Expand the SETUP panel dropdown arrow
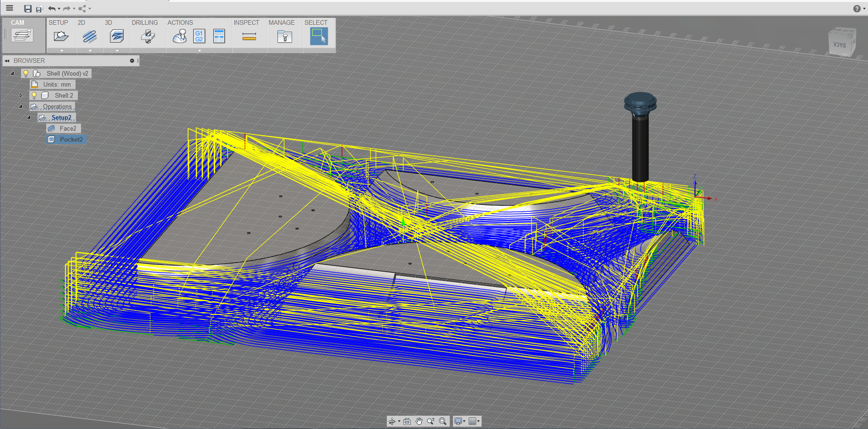 61,50
